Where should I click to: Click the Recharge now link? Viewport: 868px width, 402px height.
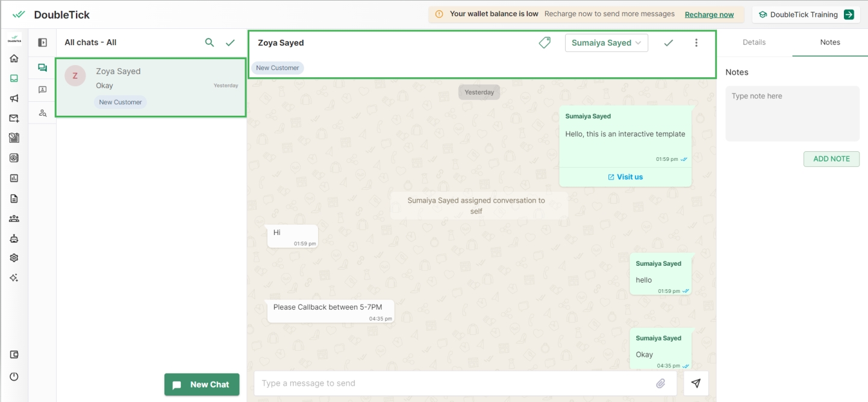pyautogui.click(x=709, y=14)
